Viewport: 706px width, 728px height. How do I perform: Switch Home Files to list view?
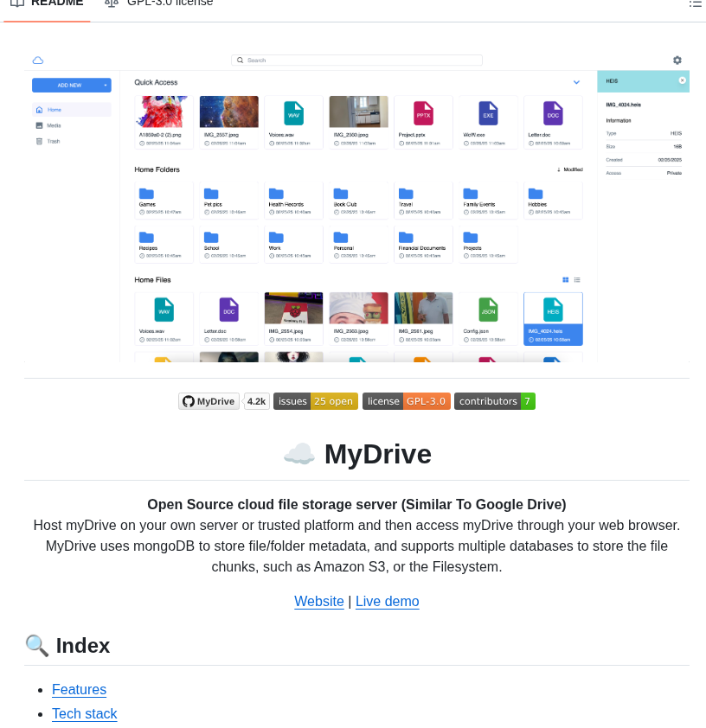[576, 279]
